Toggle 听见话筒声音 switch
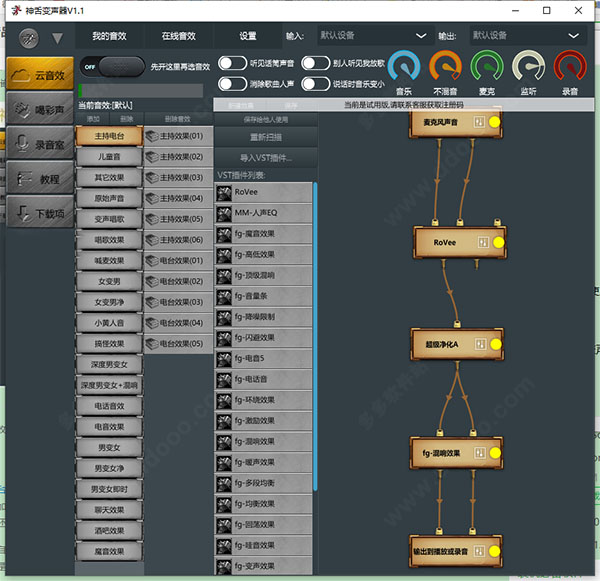Viewport: 600px width, 581px height. click(x=232, y=63)
